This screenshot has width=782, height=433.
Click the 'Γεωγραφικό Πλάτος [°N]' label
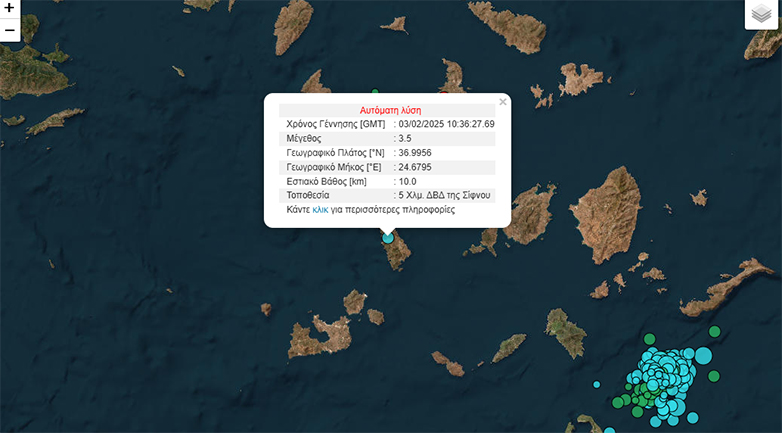(x=336, y=153)
